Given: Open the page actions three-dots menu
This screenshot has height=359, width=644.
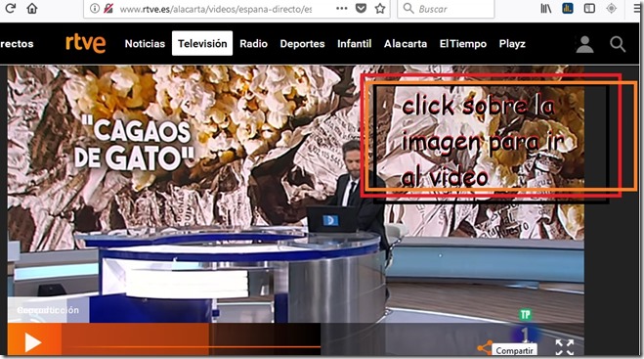Looking at the screenshot, I should click(x=341, y=8).
